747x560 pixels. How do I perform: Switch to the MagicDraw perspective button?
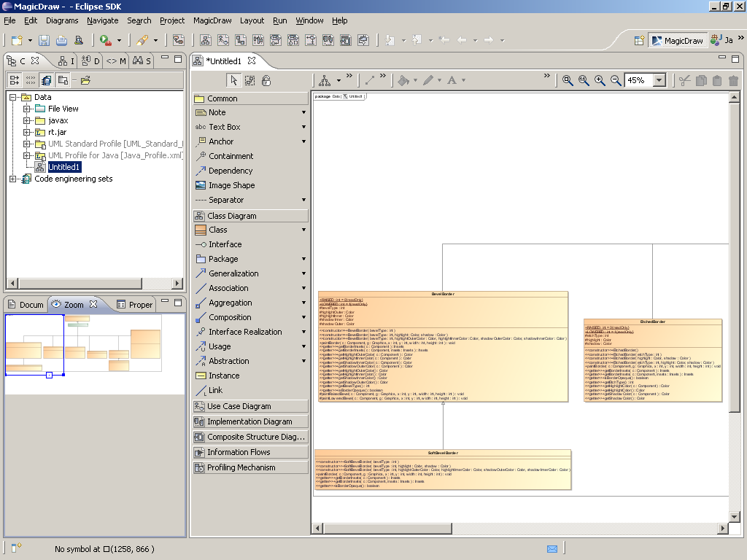tap(678, 41)
